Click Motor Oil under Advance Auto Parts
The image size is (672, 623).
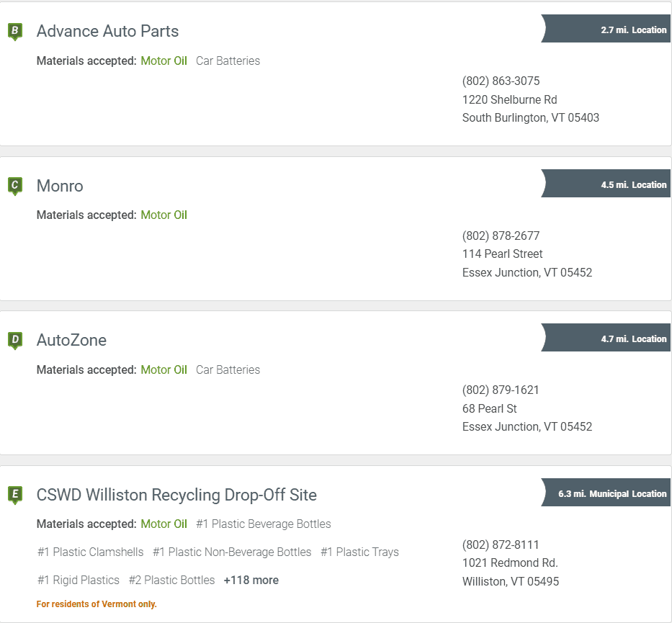(163, 60)
